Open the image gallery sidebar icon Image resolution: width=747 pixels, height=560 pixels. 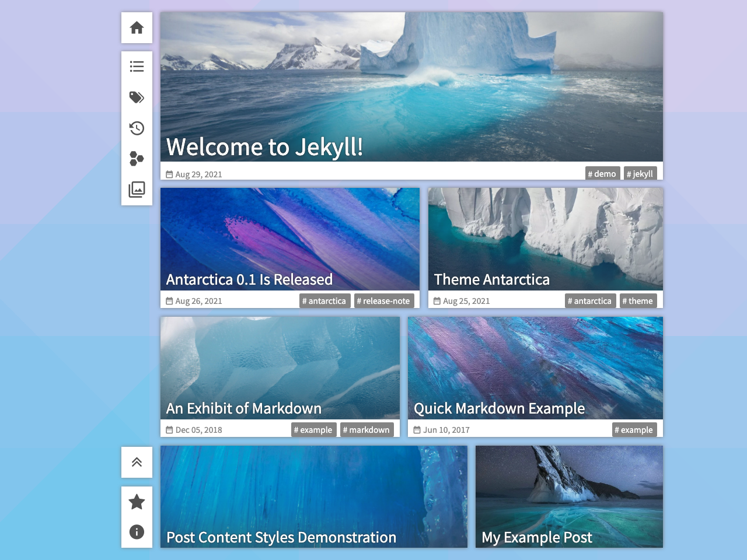[x=137, y=190]
